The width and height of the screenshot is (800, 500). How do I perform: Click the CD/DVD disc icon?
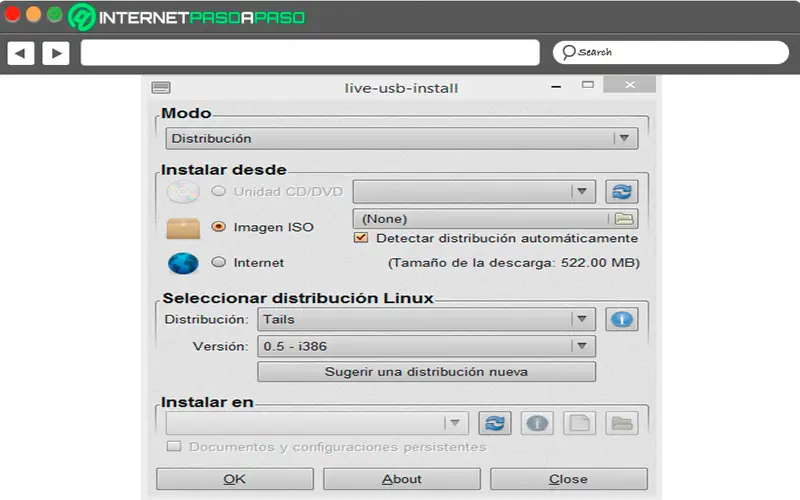pyautogui.click(x=183, y=192)
